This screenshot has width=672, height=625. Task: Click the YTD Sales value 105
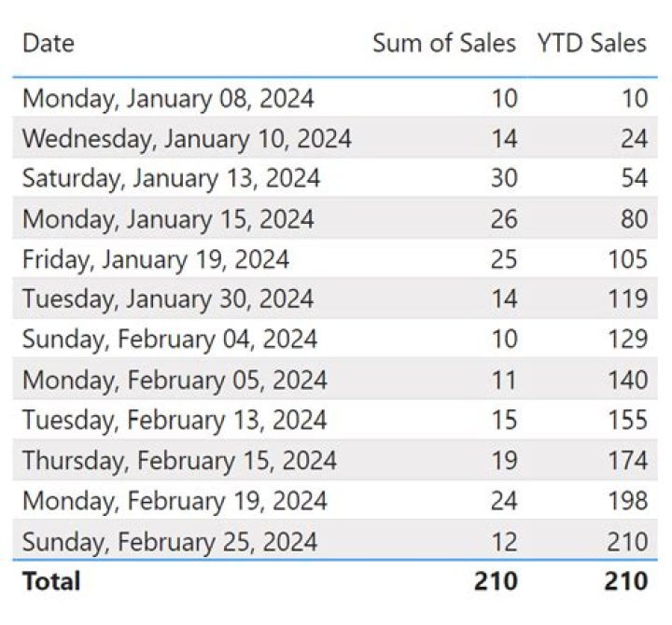[x=627, y=259]
